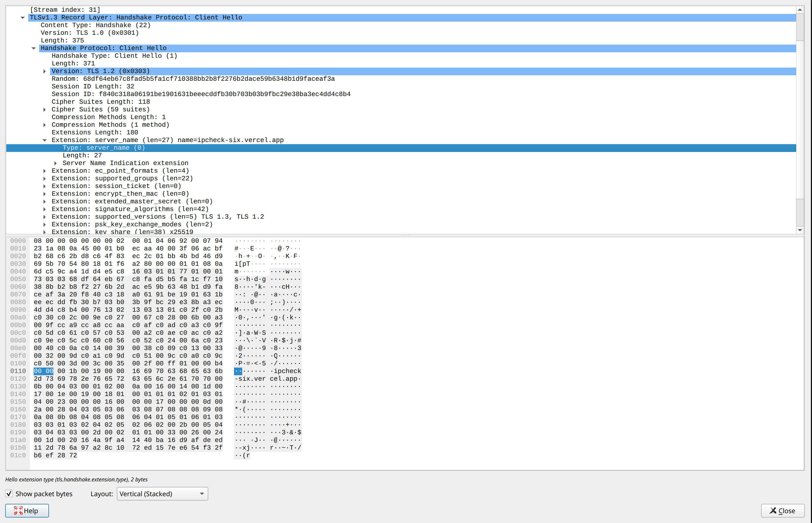Click the Close dialog icon

(773, 510)
